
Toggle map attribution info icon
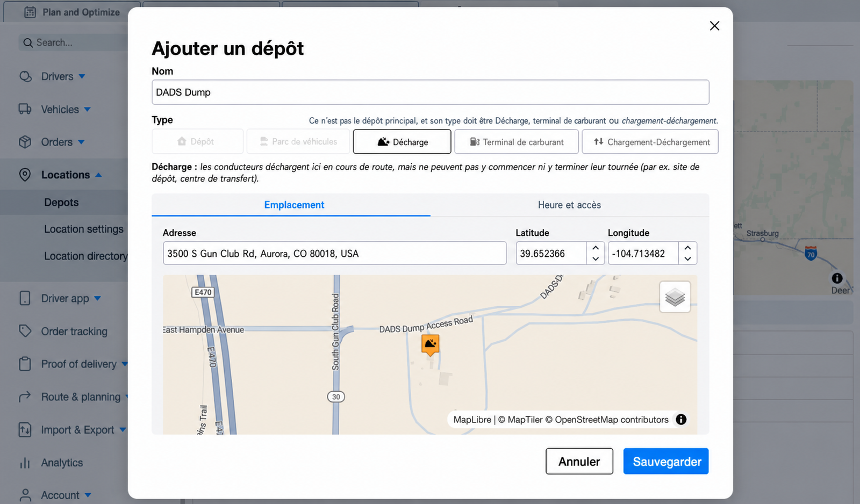(x=681, y=420)
